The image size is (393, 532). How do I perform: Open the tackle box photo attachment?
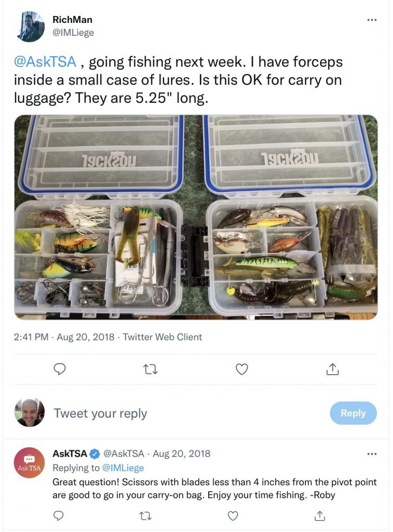tap(196, 217)
